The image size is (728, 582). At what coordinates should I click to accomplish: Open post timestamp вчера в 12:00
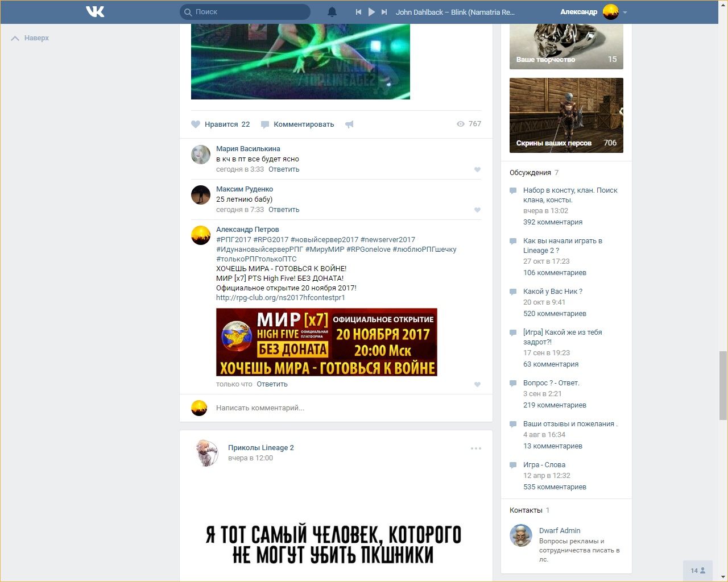pyautogui.click(x=250, y=458)
